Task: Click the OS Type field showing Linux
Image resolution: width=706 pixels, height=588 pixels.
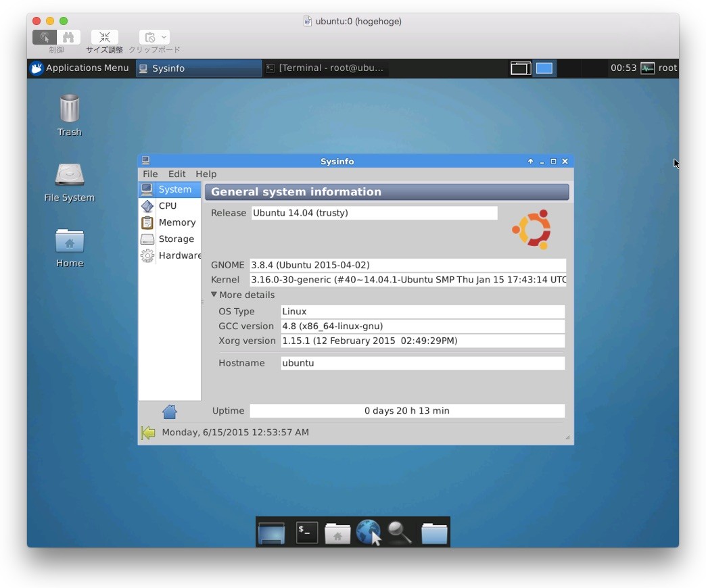Action: (423, 312)
